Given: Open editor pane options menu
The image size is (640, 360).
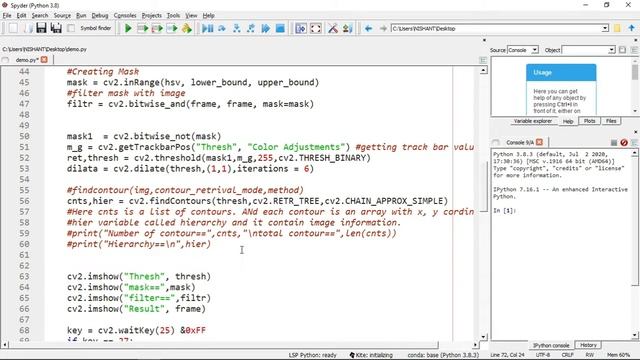Looking at the screenshot, I should click(483, 60).
